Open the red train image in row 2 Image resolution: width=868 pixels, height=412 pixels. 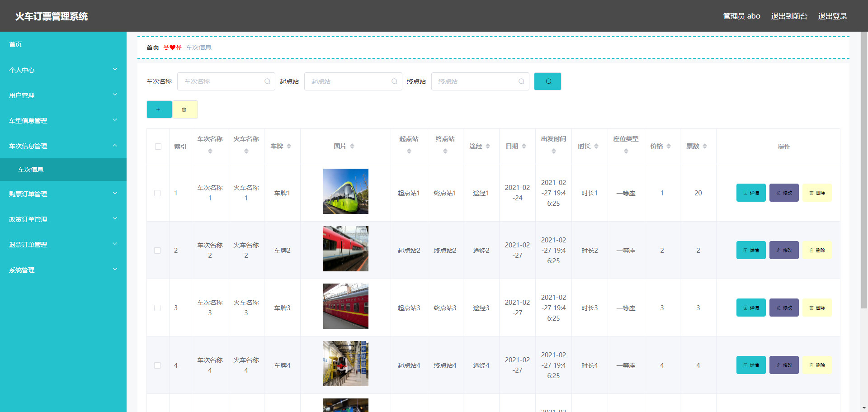pyautogui.click(x=346, y=249)
